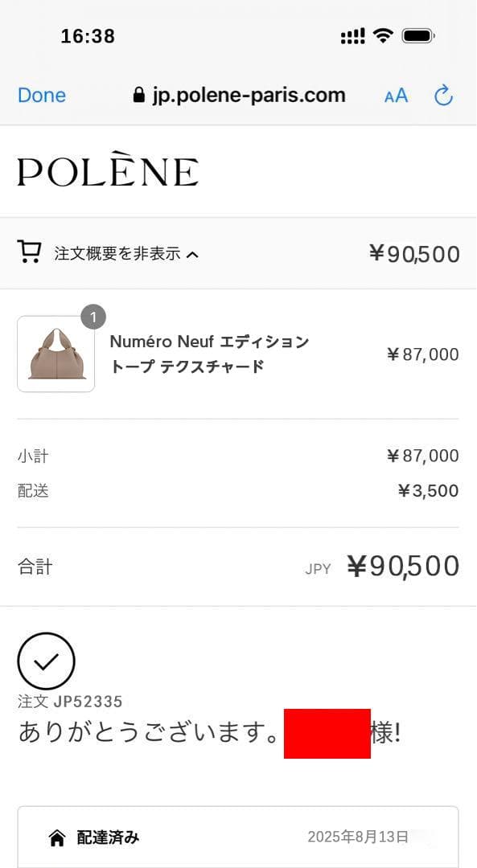
Task: Tap the quantity badge showing 1 on product
Action: point(93,317)
